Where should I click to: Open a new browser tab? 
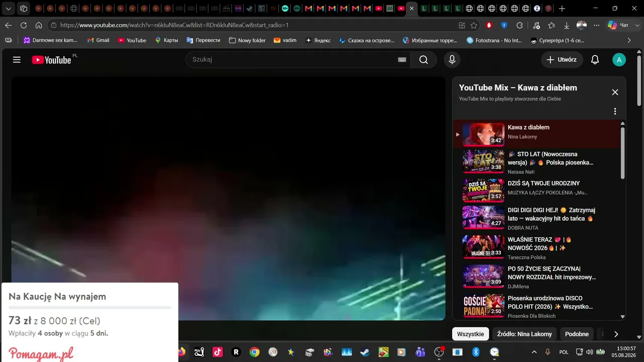click(562, 9)
